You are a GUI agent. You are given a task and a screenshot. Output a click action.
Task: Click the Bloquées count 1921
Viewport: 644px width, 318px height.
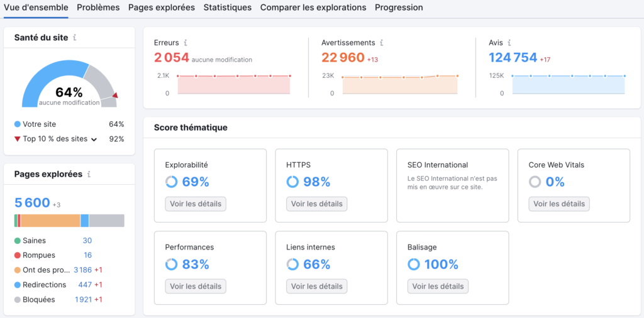point(84,300)
